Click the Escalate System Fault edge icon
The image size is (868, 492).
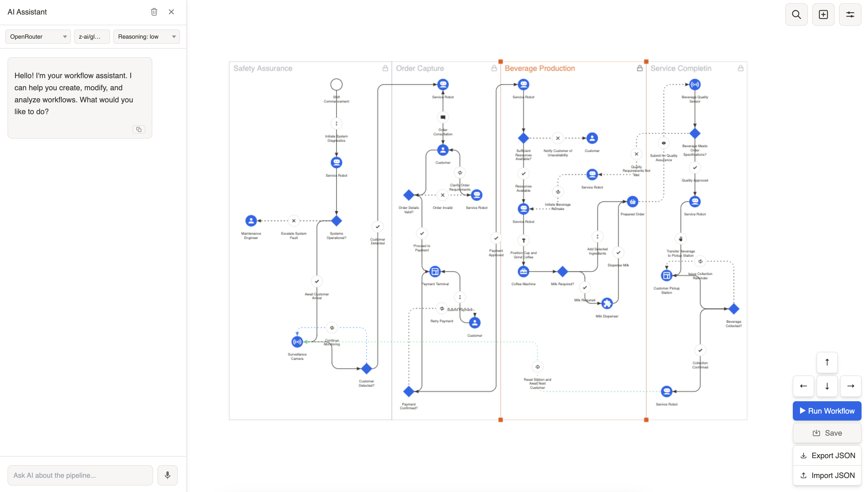(x=294, y=221)
